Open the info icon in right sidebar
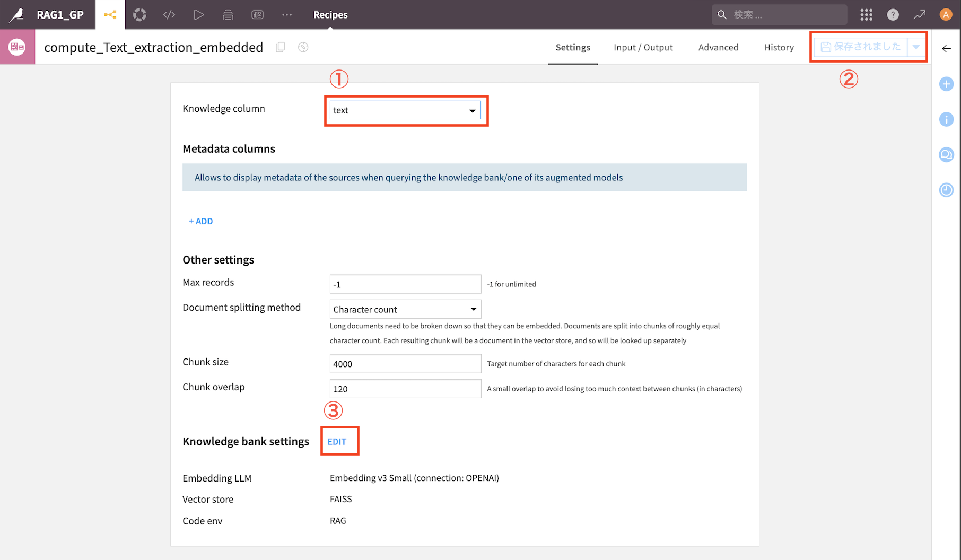 pyautogui.click(x=946, y=119)
